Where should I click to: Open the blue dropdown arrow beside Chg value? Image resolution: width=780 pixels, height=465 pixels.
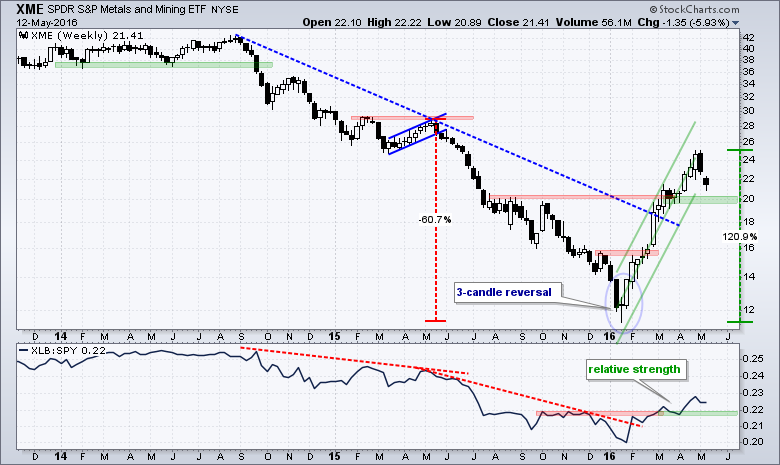coord(736,23)
